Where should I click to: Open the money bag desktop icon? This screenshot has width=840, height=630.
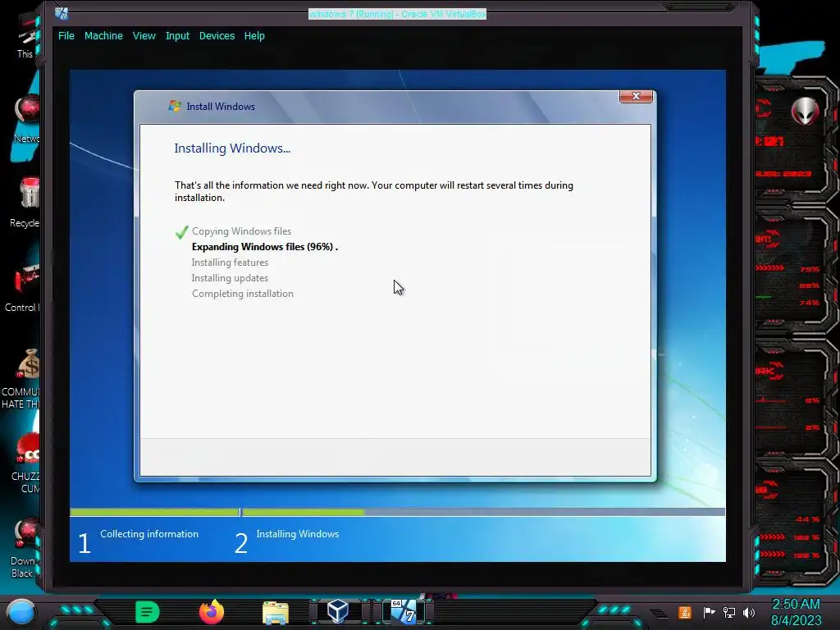22,378
